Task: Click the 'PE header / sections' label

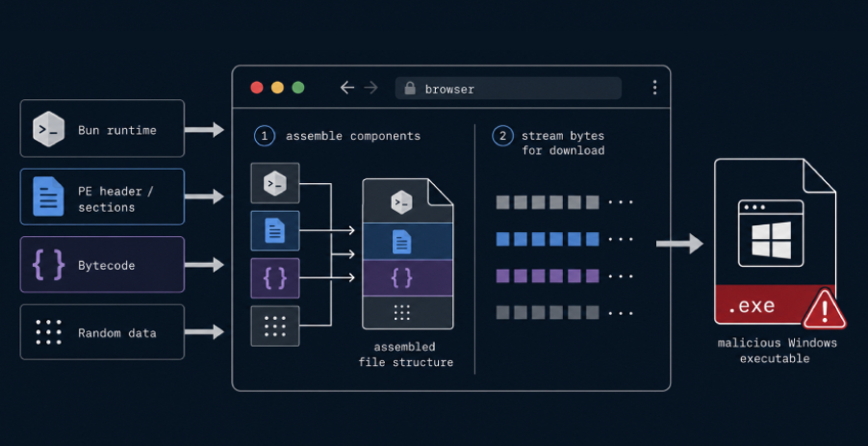Action: pos(115,199)
